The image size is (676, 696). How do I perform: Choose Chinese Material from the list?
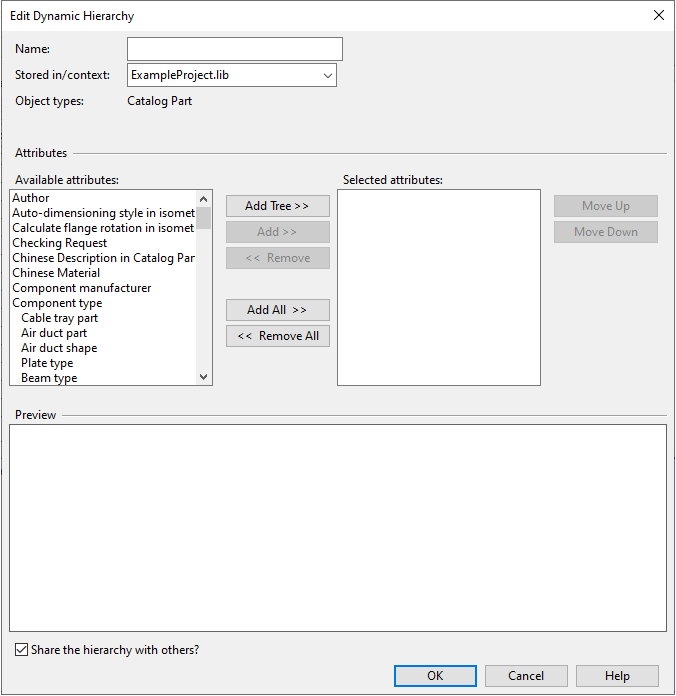(x=56, y=273)
